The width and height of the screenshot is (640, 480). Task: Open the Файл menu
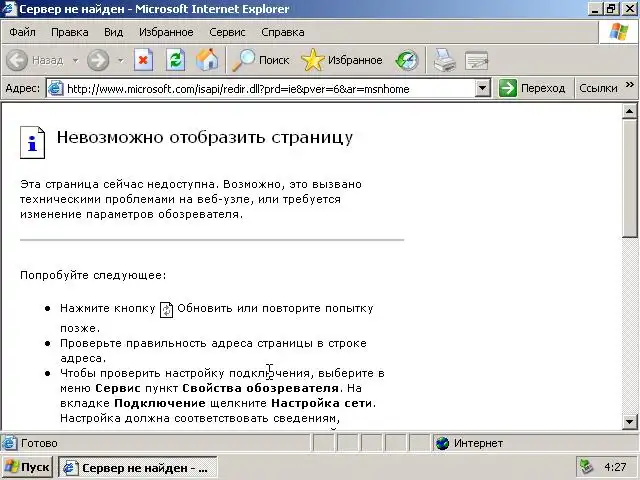(22, 32)
